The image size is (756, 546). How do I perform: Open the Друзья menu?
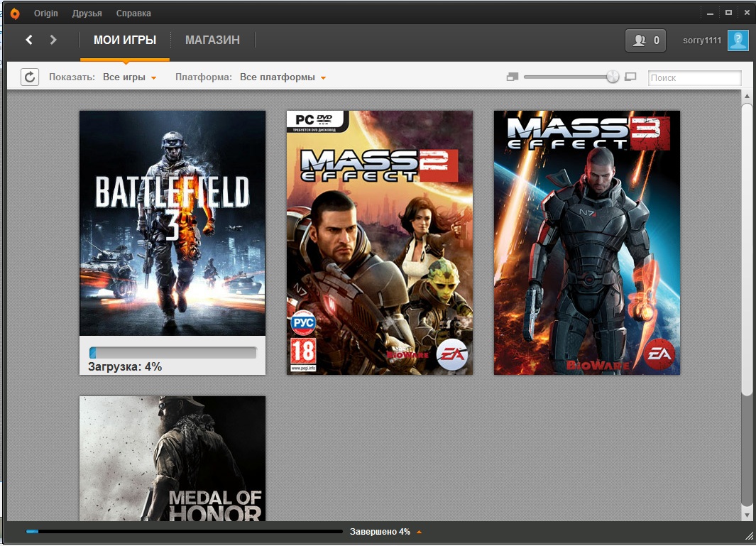pyautogui.click(x=87, y=13)
